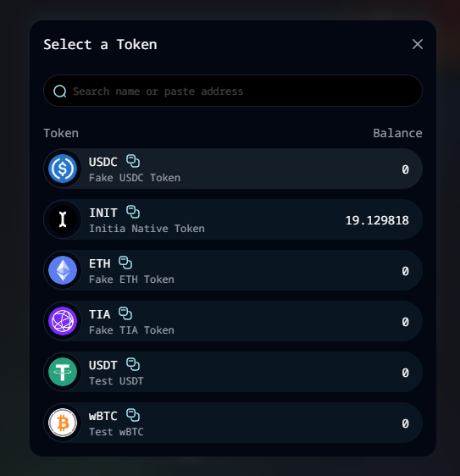Copy the ETH token address
Viewport: 460px width, 476px height.
[125, 263]
